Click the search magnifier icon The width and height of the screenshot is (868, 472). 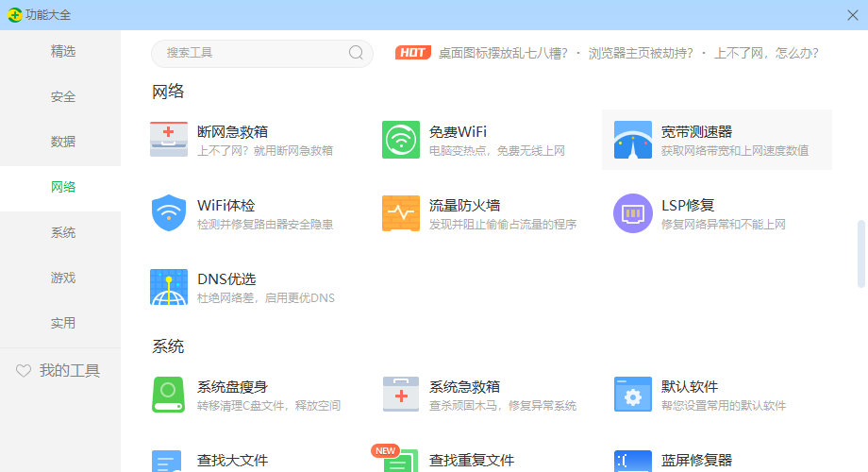point(357,53)
